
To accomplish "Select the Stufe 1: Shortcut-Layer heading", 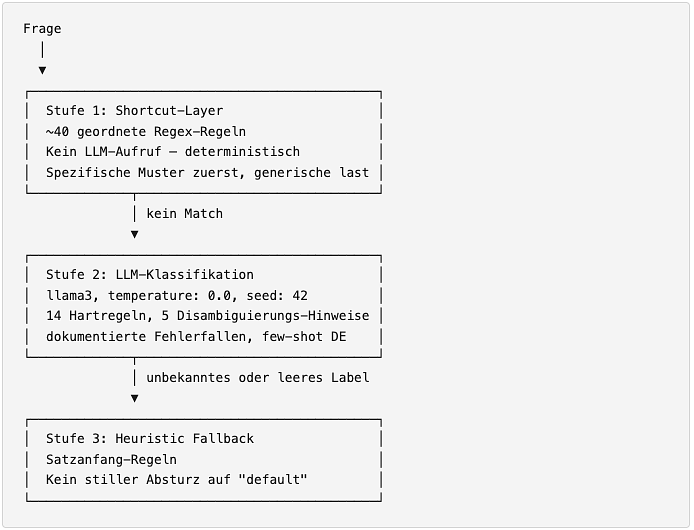I will pyautogui.click(x=135, y=110).
